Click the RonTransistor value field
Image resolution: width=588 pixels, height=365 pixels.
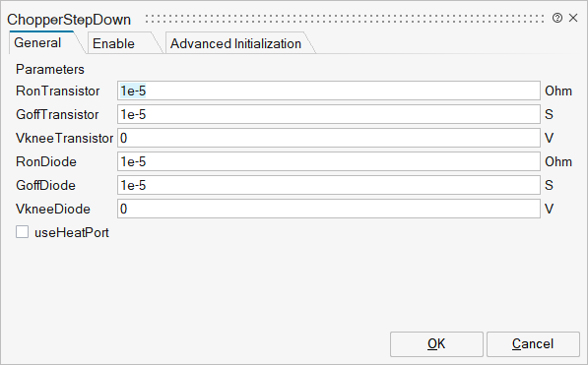tap(329, 91)
